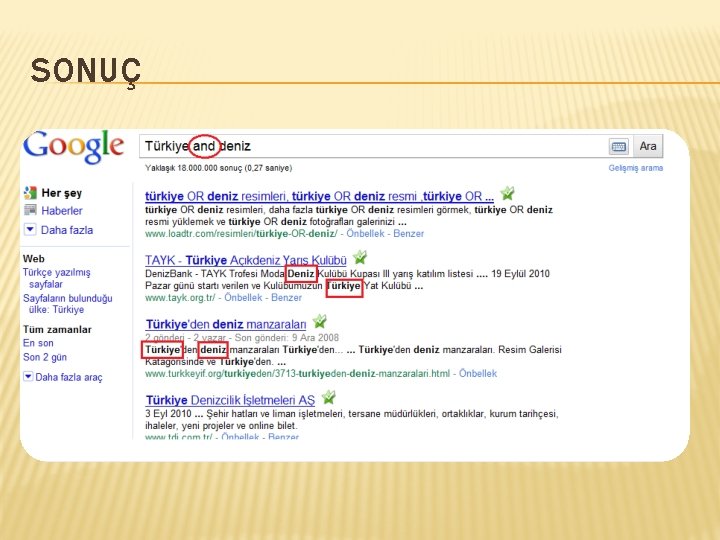Open Önbellek for tayk.org.tr result
The height and width of the screenshot is (540, 720).
(243, 298)
